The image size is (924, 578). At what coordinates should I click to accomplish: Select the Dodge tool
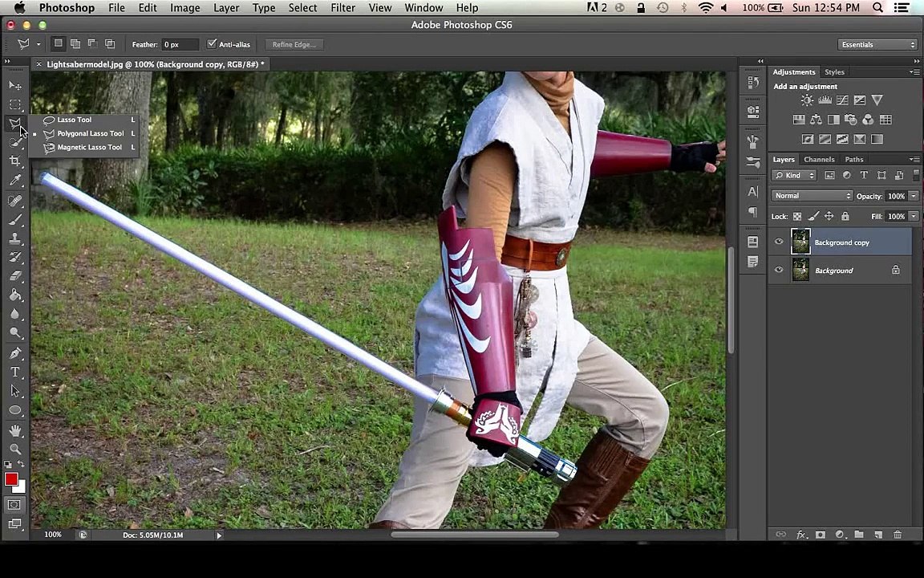tap(15, 332)
